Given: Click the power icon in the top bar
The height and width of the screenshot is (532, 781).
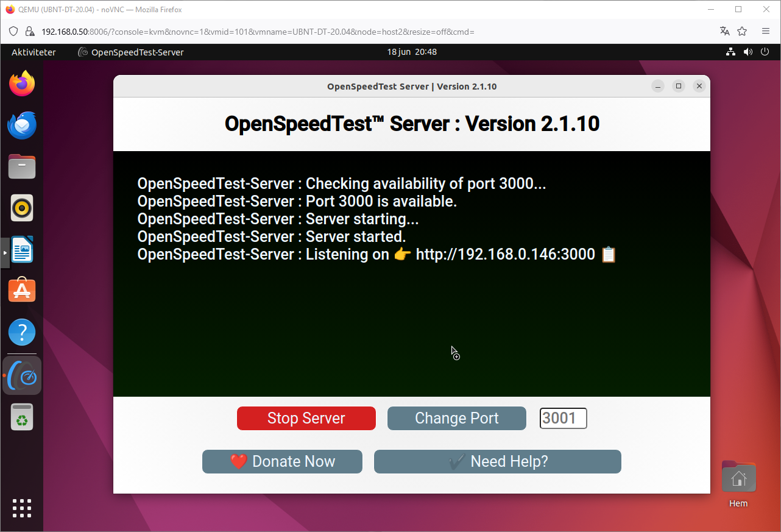Looking at the screenshot, I should (766, 52).
